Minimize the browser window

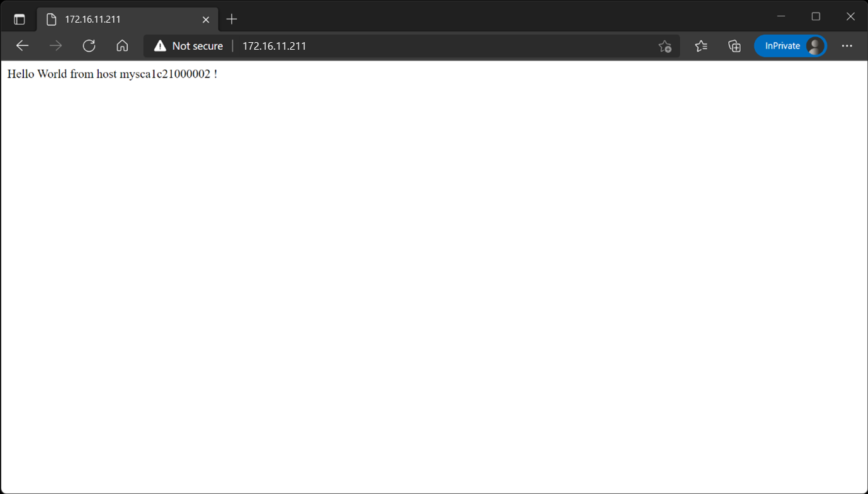tap(781, 16)
